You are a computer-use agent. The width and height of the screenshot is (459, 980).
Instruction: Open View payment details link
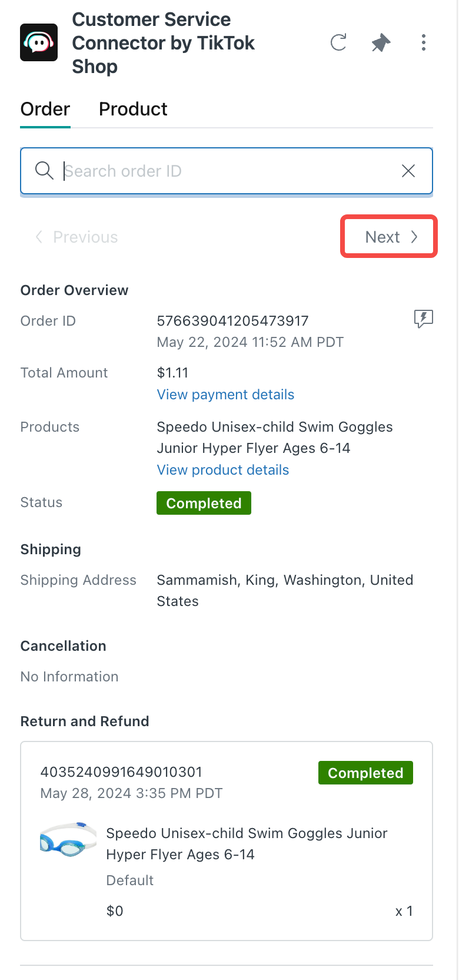[225, 395]
